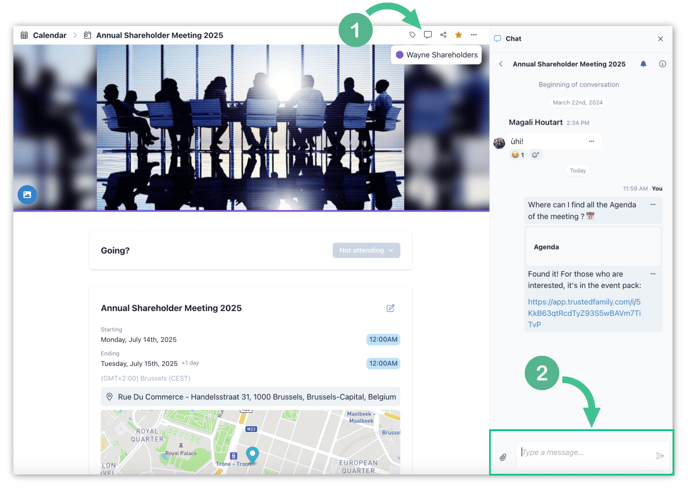Open the chat speech bubble icon
688x495 pixels.
coord(428,35)
